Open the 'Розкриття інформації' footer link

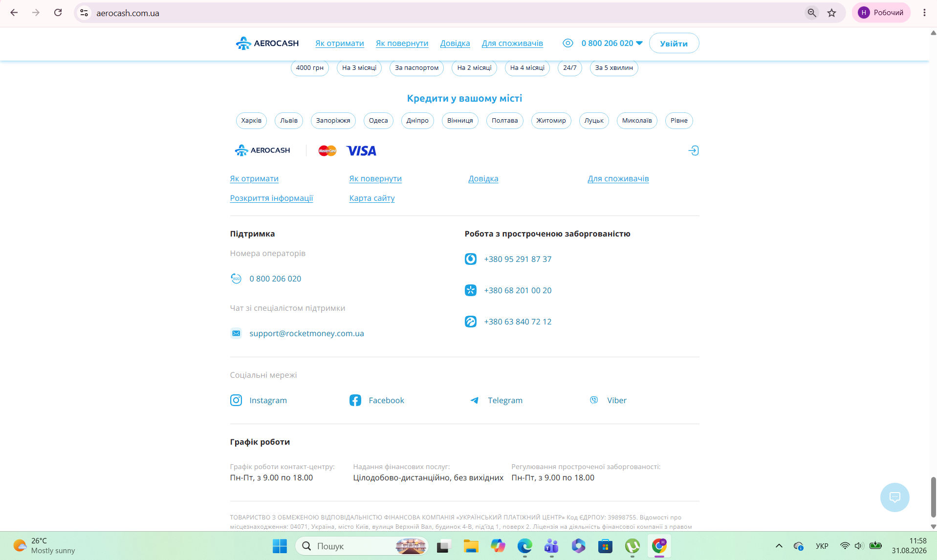coord(271,198)
